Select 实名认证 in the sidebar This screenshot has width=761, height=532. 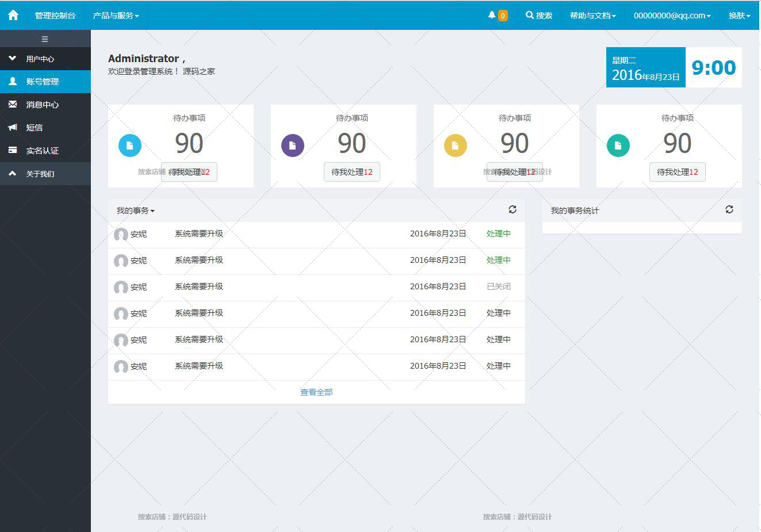click(x=42, y=151)
